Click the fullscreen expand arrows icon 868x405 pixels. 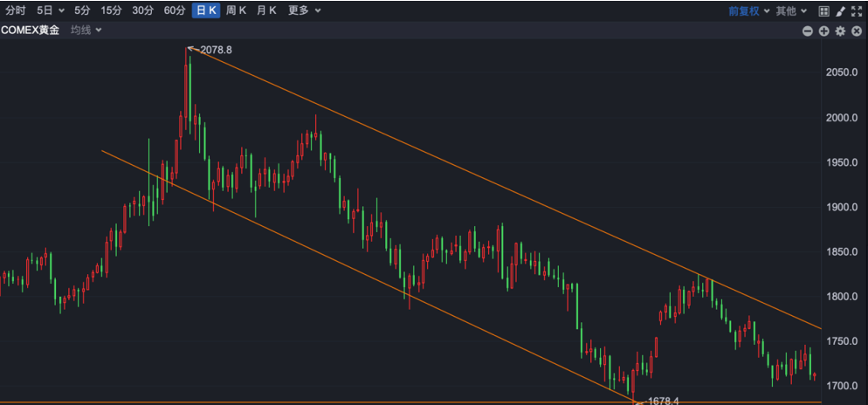857,11
